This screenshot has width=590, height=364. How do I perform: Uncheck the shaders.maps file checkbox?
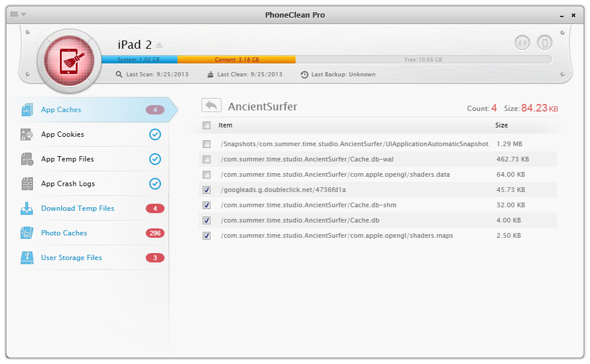[x=206, y=235]
